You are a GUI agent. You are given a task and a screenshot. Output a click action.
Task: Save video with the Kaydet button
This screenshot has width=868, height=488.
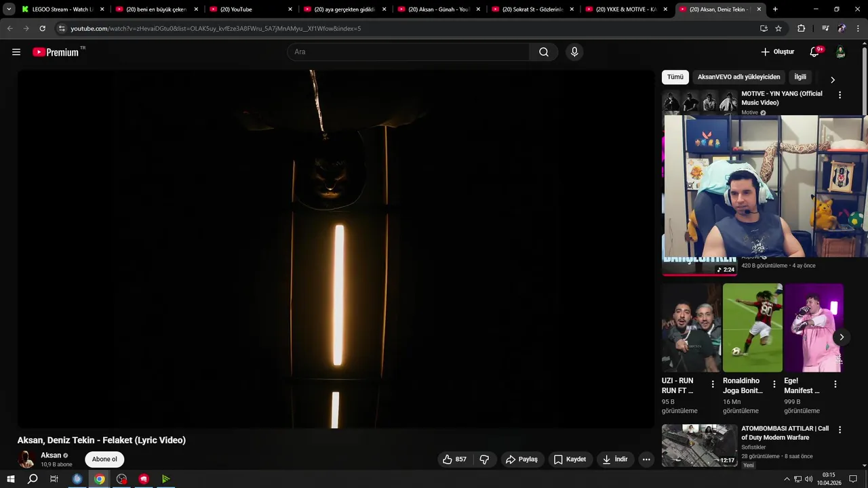pyautogui.click(x=570, y=460)
